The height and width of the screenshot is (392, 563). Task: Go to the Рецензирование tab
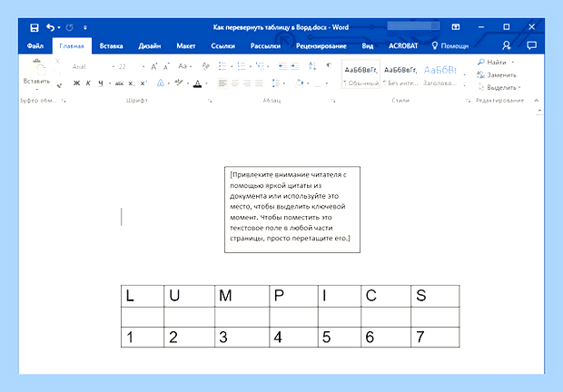[x=321, y=46]
